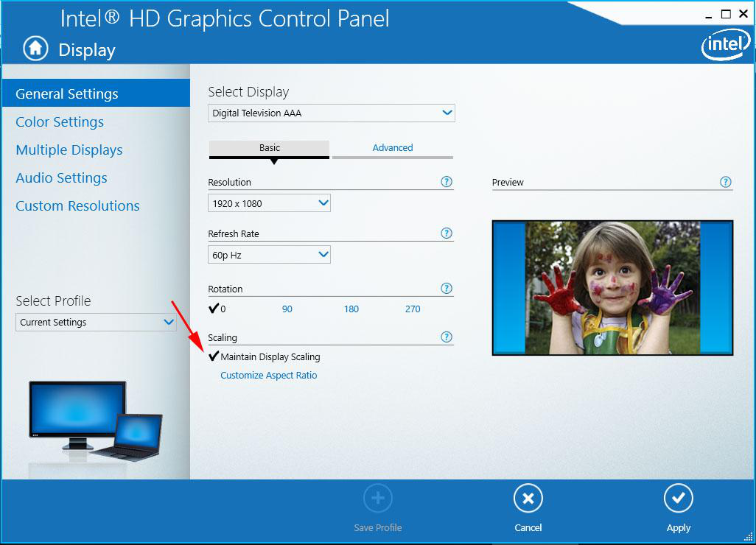Open Multiple Displays in the sidebar
The height and width of the screenshot is (545, 756).
click(x=69, y=150)
